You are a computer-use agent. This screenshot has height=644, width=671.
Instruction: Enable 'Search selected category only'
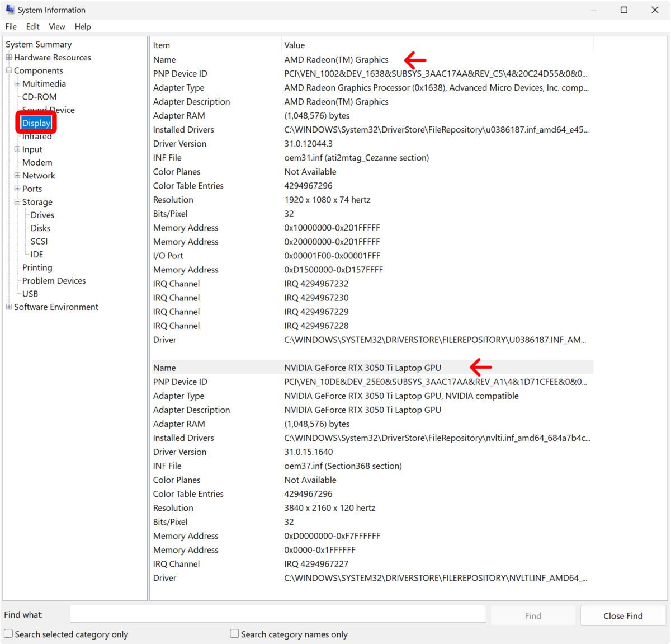8,634
